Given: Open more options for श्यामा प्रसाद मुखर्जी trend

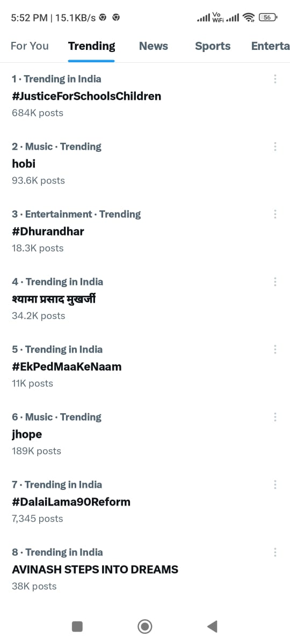Looking at the screenshot, I should [x=275, y=282].
